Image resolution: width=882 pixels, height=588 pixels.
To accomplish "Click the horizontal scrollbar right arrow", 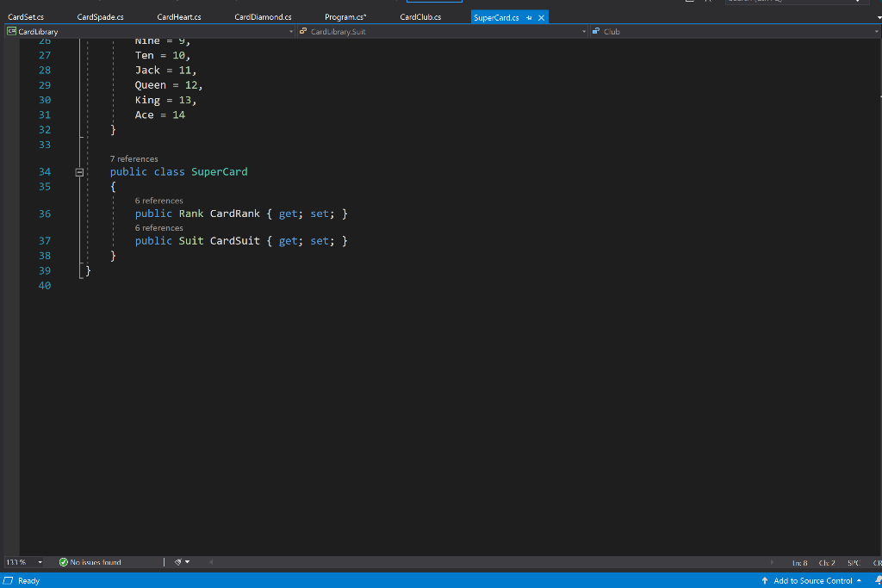I will (772, 562).
